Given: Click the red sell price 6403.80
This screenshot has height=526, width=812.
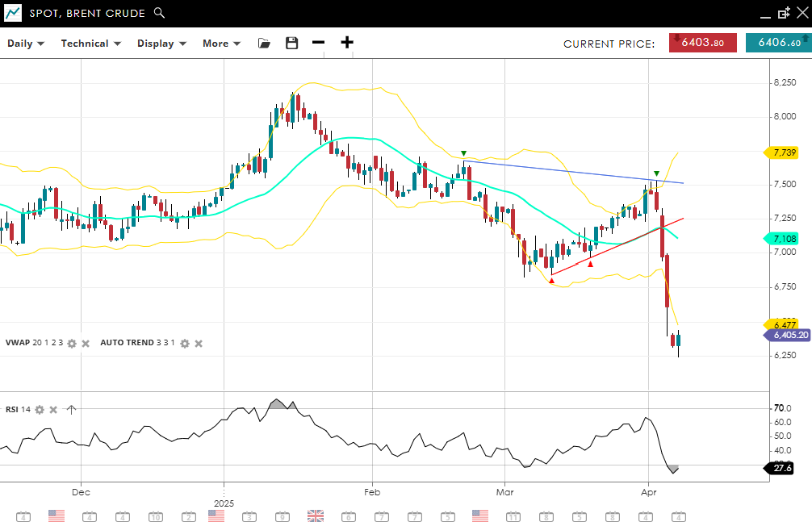Looking at the screenshot, I should pyautogui.click(x=702, y=44).
